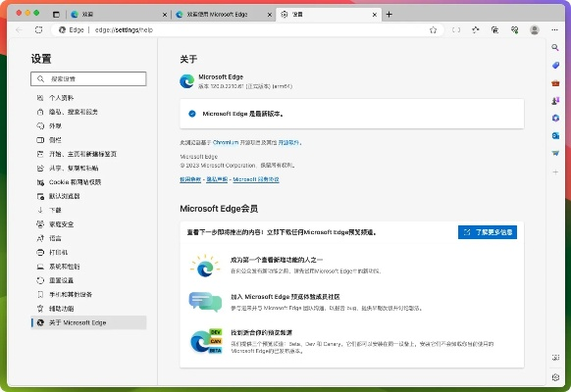Click the address bar URL edge://settings/help
The height and width of the screenshot is (392, 571).
point(124,29)
